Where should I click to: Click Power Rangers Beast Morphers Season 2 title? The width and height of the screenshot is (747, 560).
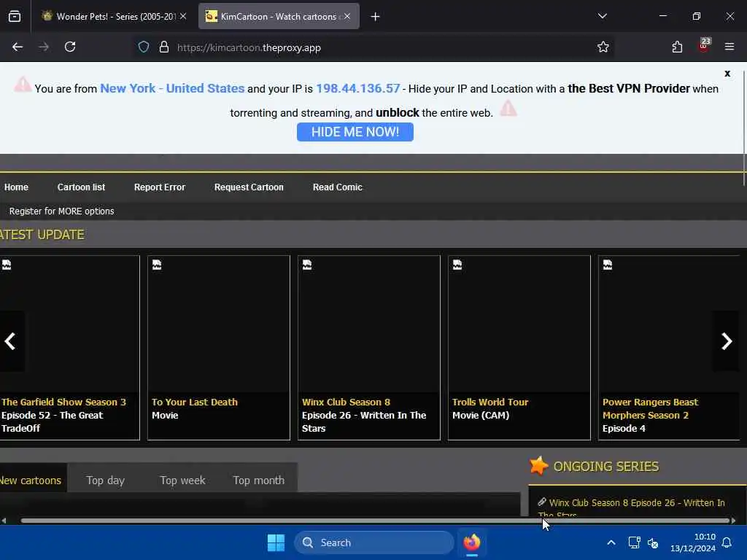650,408
